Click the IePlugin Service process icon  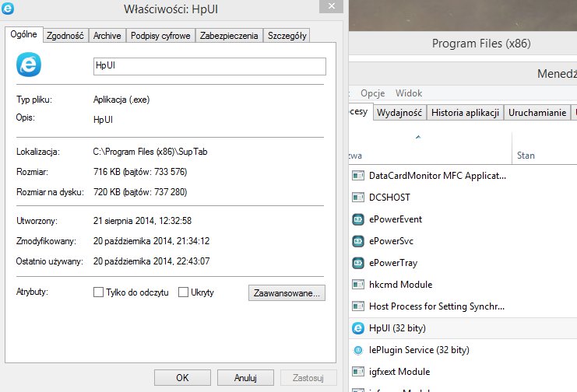pos(358,350)
